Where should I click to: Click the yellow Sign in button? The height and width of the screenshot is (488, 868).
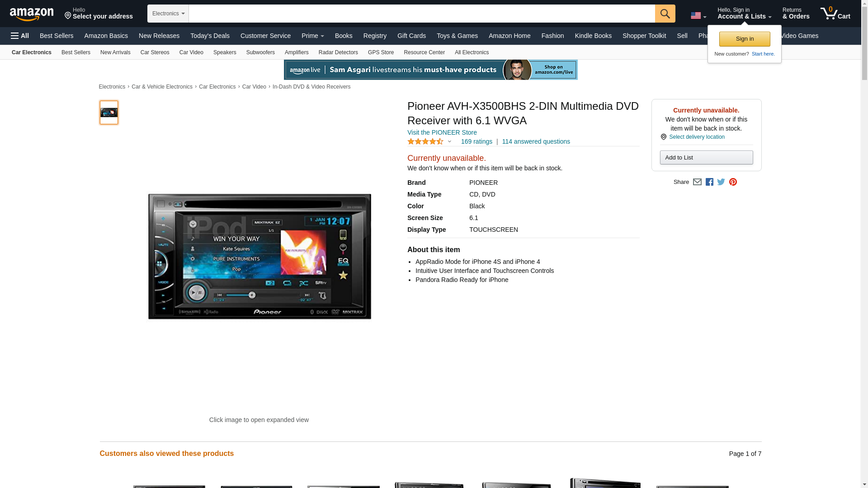click(744, 39)
